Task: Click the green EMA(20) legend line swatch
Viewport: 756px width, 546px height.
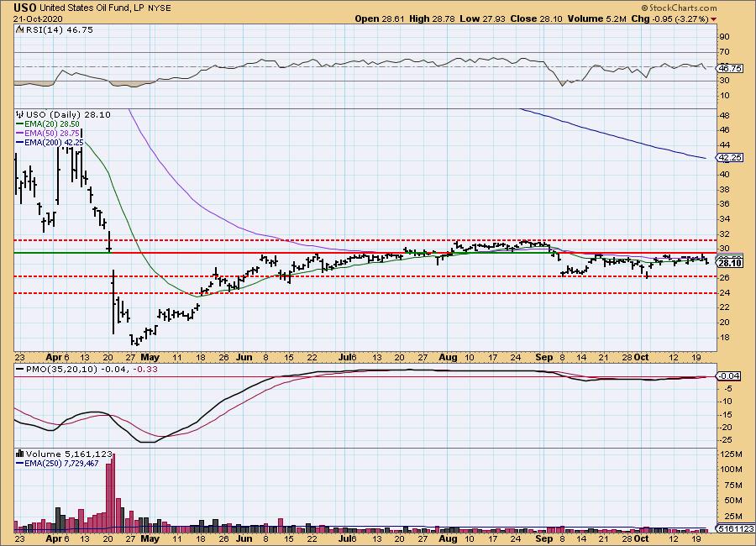Action: [x=20, y=124]
